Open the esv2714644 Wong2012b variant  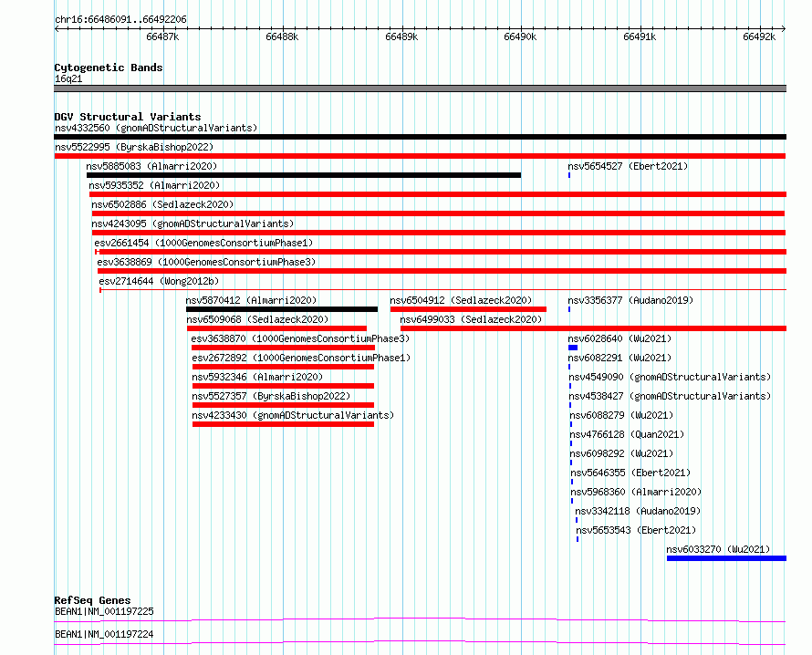pyautogui.click(x=159, y=281)
